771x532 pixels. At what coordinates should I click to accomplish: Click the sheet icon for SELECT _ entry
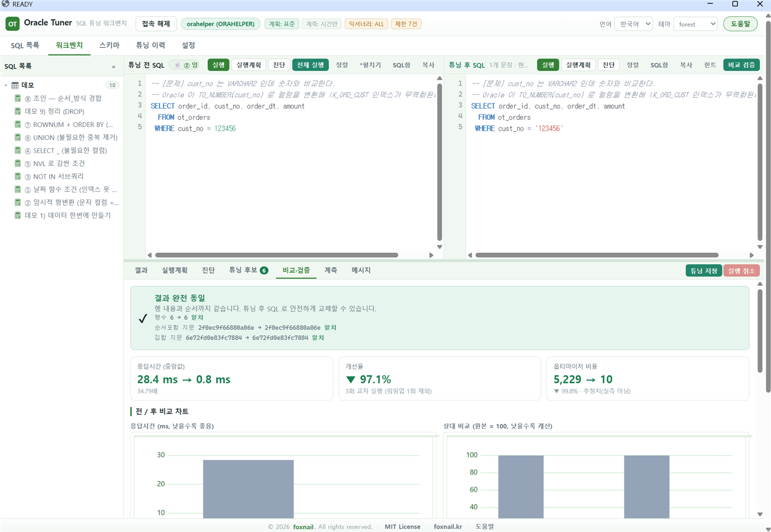(x=18, y=150)
